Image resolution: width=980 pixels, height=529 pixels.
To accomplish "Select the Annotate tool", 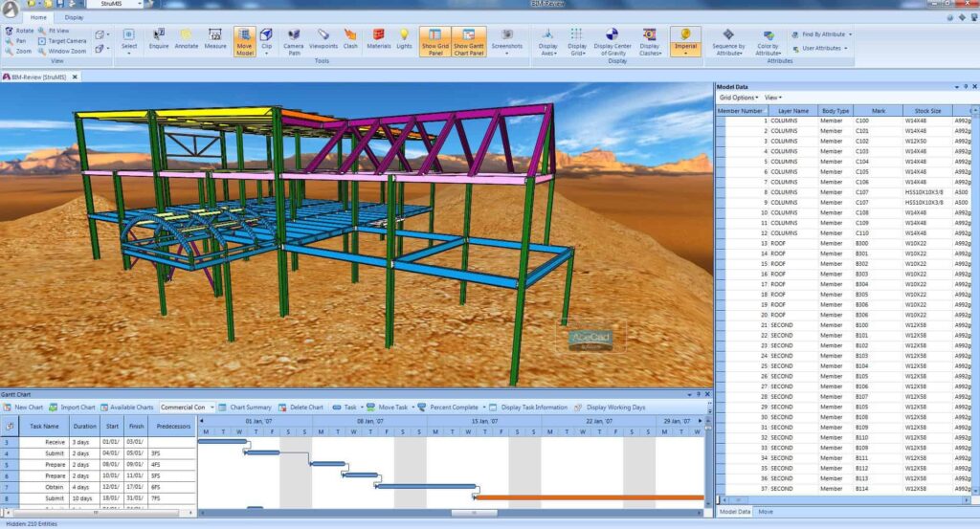I will click(x=187, y=38).
